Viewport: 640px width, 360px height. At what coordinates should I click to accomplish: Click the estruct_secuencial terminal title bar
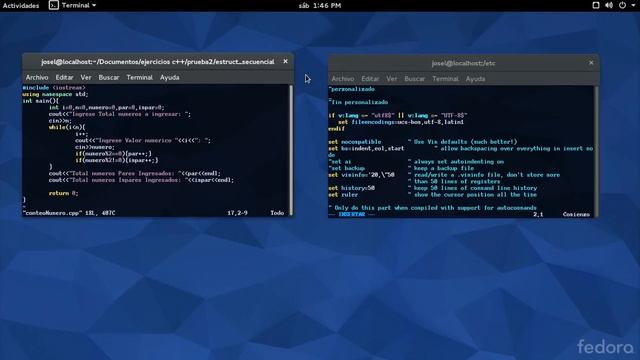pyautogui.click(x=158, y=62)
